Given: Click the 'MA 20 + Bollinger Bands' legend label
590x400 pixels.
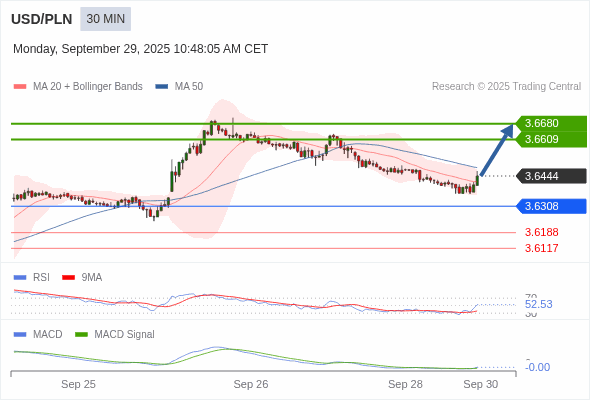Looking at the screenshot, I should (x=88, y=87).
